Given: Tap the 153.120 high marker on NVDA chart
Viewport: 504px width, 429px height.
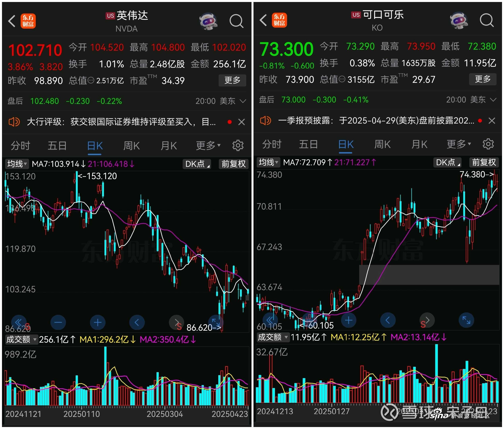Looking at the screenshot, I should click(x=97, y=176).
